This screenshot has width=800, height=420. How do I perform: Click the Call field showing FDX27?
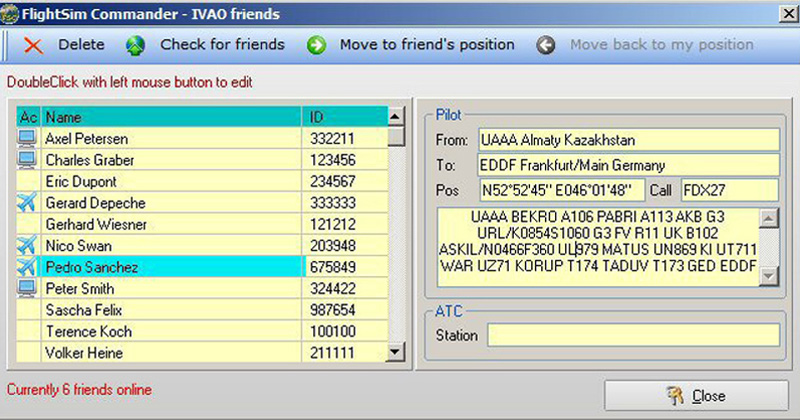click(730, 190)
